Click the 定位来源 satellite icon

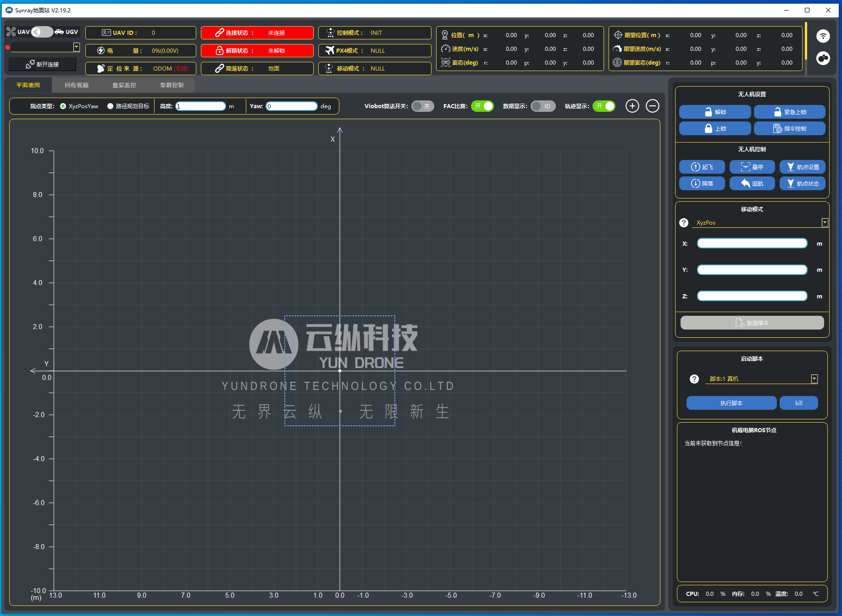click(x=101, y=68)
